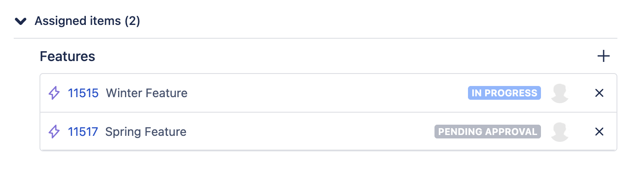Click the lightning icon beside 11517
The height and width of the screenshot is (184, 644).
pos(54,132)
